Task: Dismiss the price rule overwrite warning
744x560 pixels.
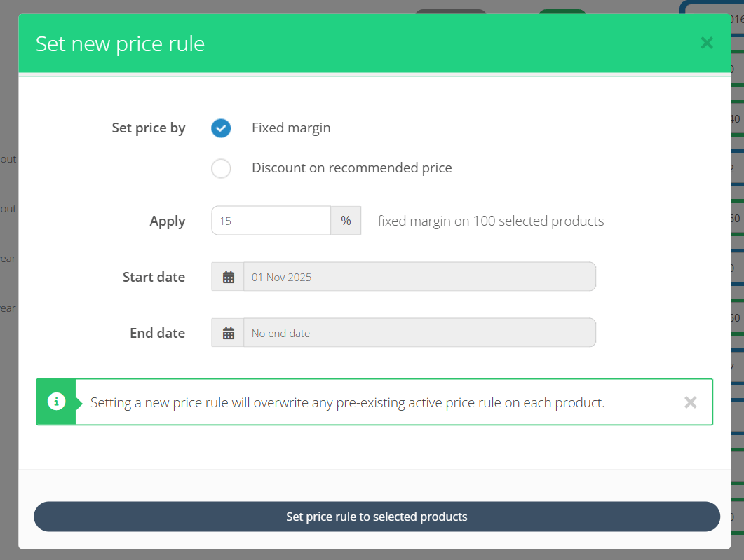Action: pos(690,402)
